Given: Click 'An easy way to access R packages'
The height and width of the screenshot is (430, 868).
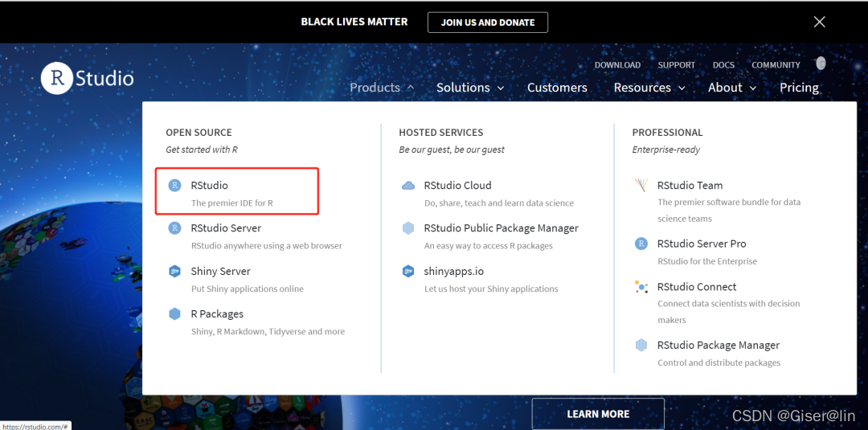Looking at the screenshot, I should (x=489, y=246).
